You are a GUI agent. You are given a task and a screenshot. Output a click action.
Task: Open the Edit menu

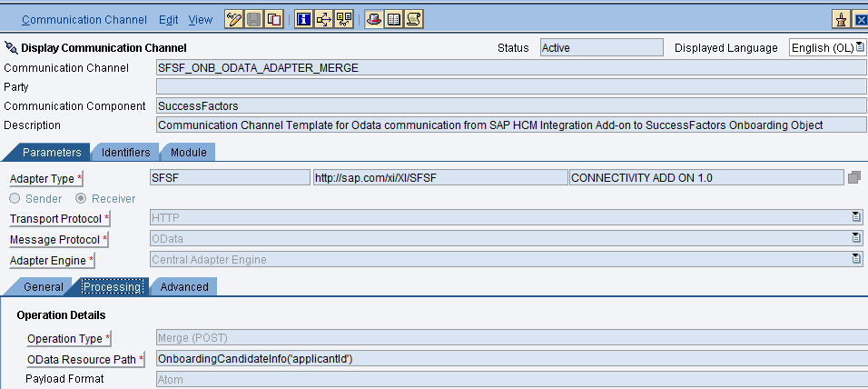[168, 20]
